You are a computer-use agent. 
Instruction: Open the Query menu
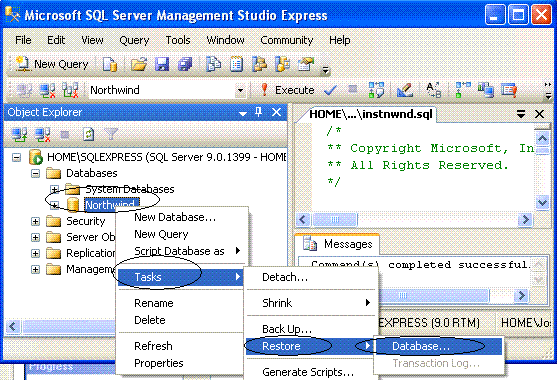[x=134, y=40]
